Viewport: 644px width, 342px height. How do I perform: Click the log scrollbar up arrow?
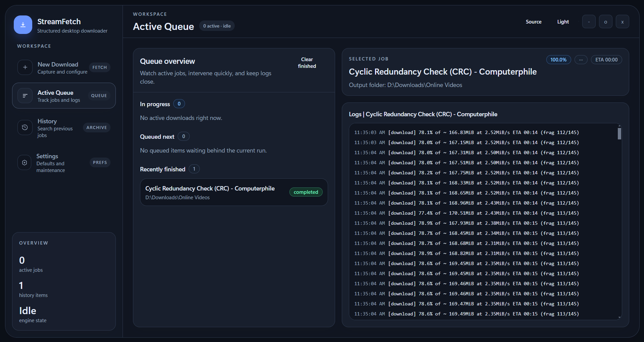pyautogui.click(x=619, y=126)
